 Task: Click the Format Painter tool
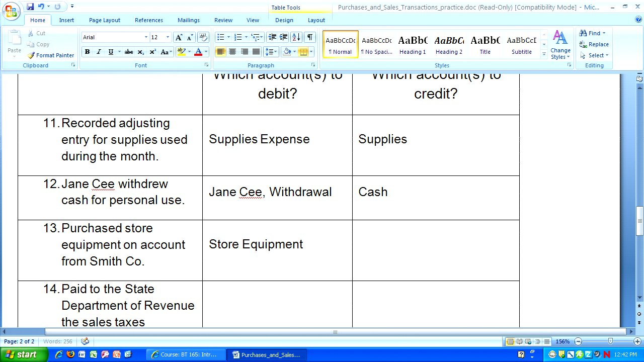[x=51, y=55]
